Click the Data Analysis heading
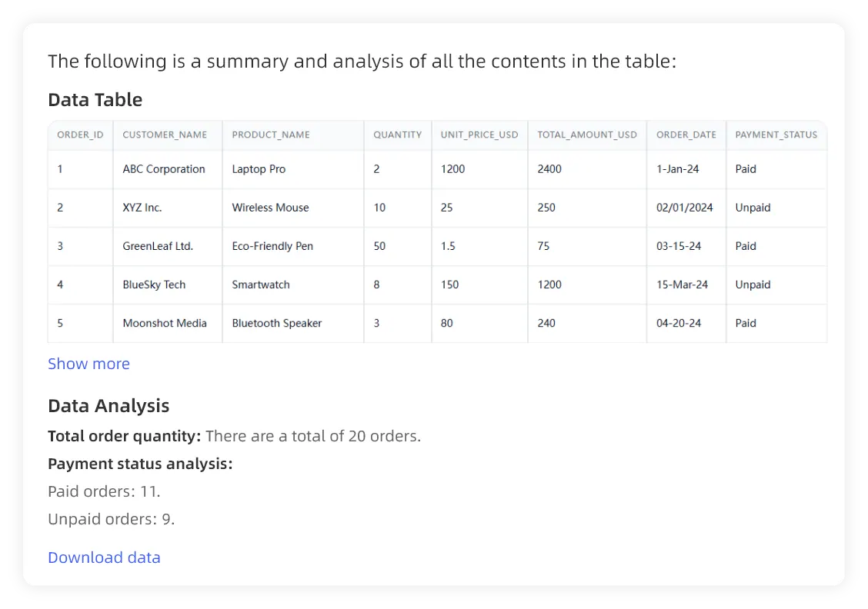The image size is (868, 609). [x=108, y=406]
